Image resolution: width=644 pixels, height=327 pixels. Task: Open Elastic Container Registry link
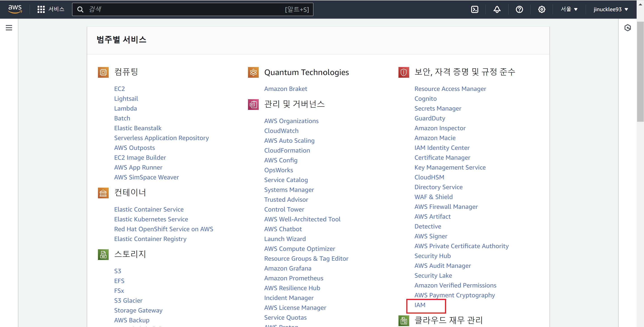[150, 239]
